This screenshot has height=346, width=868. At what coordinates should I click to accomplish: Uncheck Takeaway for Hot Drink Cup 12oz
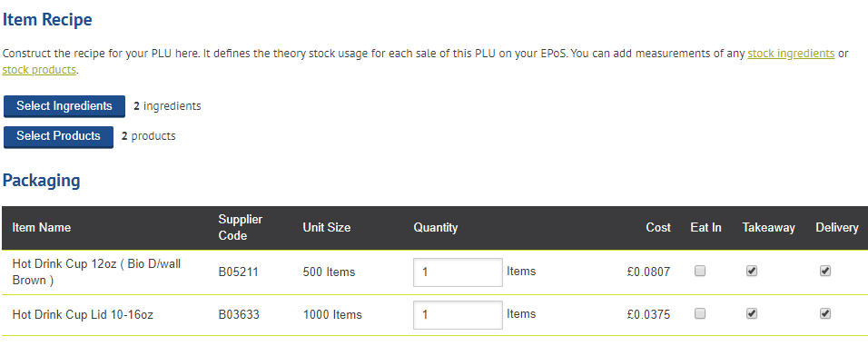752,271
